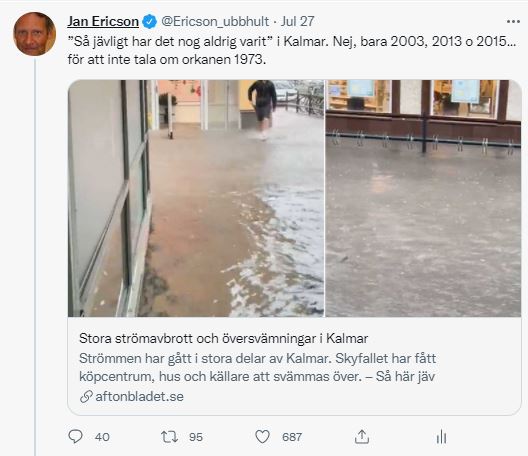The height and width of the screenshot is (456, 528).
Task: Open the three-dot more options menu
Action: [x=513, y=22]
